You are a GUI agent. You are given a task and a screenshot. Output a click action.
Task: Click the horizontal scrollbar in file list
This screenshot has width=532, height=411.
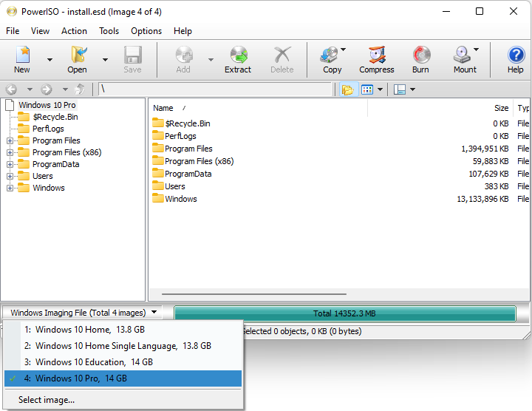[x=296, y=294]
